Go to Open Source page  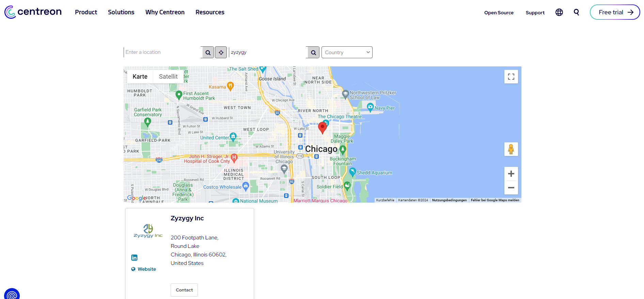pos(499,13)
